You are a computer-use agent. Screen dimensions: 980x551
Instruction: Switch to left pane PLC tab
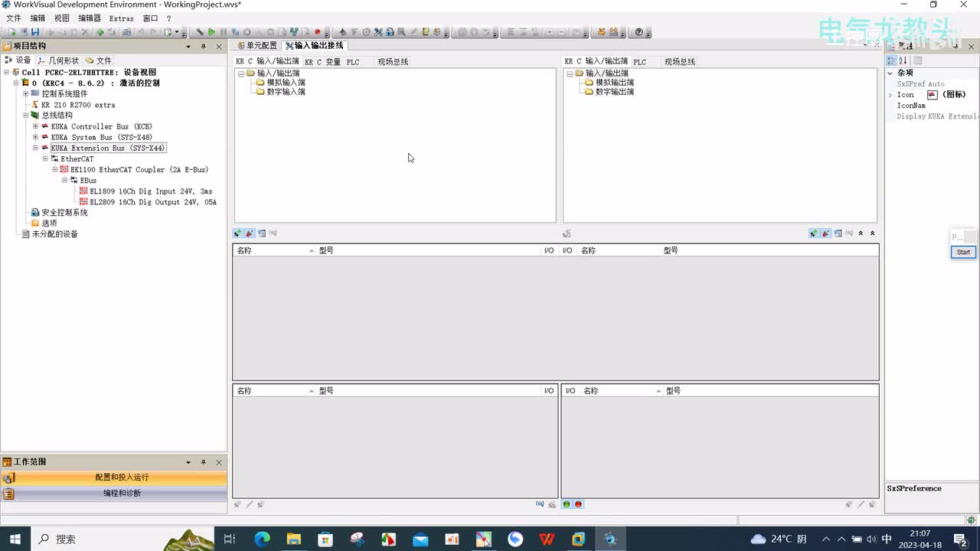(353, 62)
